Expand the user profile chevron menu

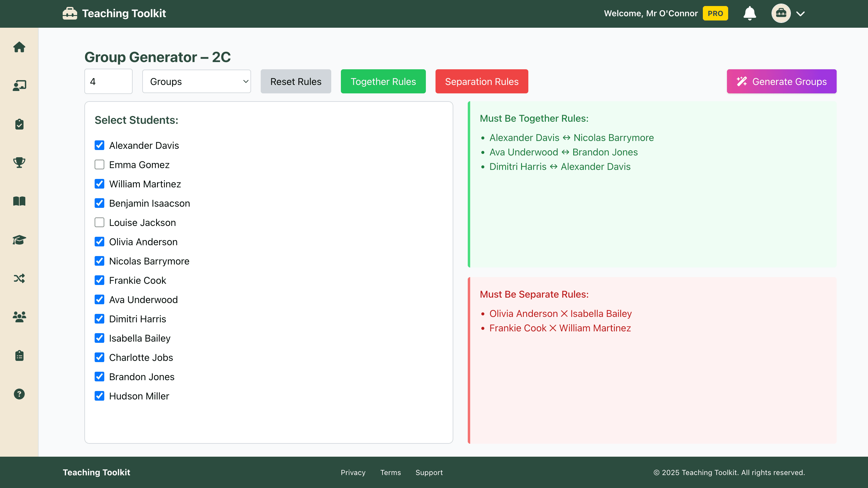(800, 14)
